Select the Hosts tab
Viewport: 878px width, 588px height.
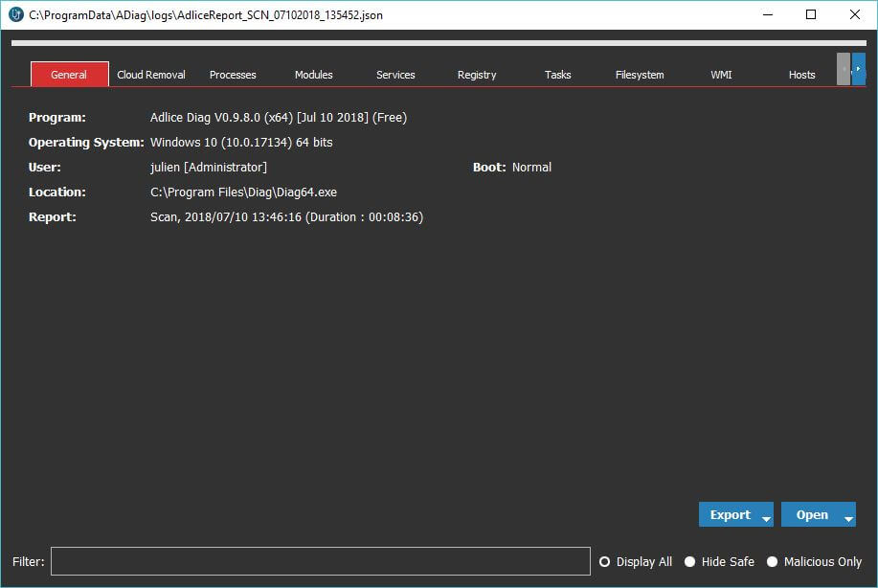tap(801, 75)
